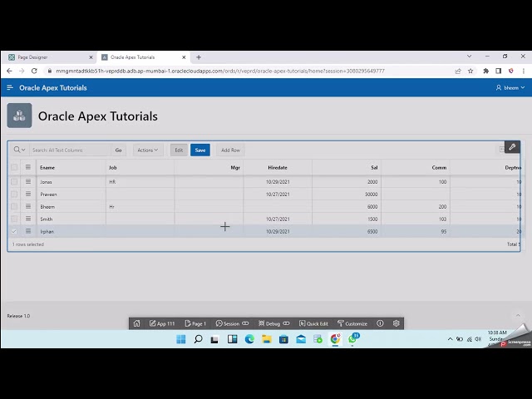The image size is (532, 399).
Task: Open App 111 in developer toolbar
Action: point(162,323)
